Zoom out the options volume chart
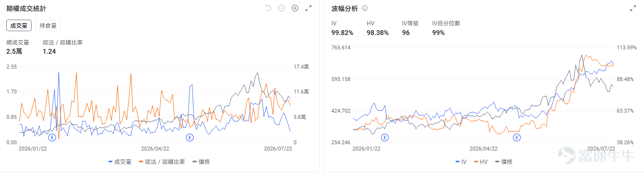This screenshot has width=644, height=173. [282, 8]
